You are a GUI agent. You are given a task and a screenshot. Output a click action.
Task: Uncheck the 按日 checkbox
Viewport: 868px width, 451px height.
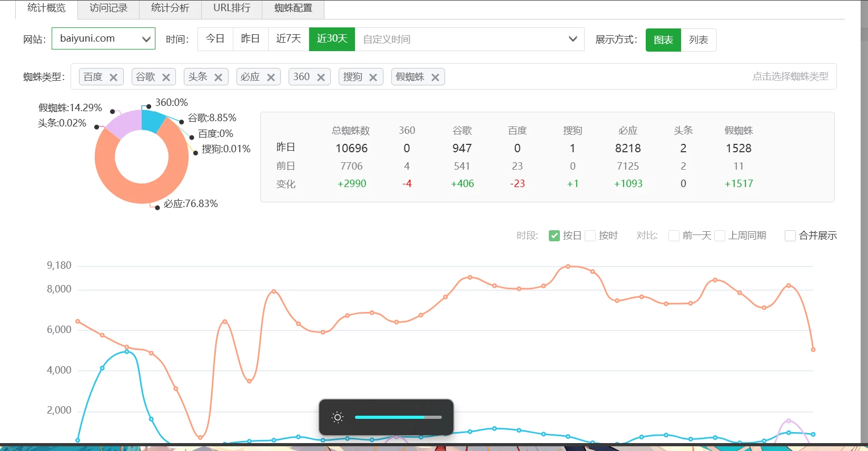click(x=554, y=236)
